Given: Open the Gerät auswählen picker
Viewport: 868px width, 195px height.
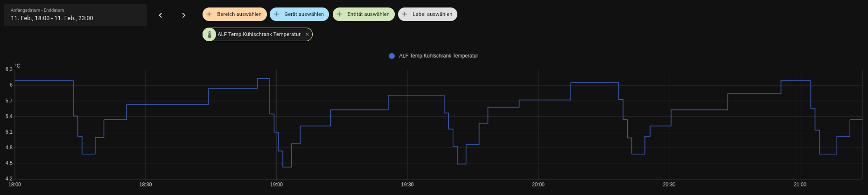Looking at the screenshot, I should [x=304, y=14].
